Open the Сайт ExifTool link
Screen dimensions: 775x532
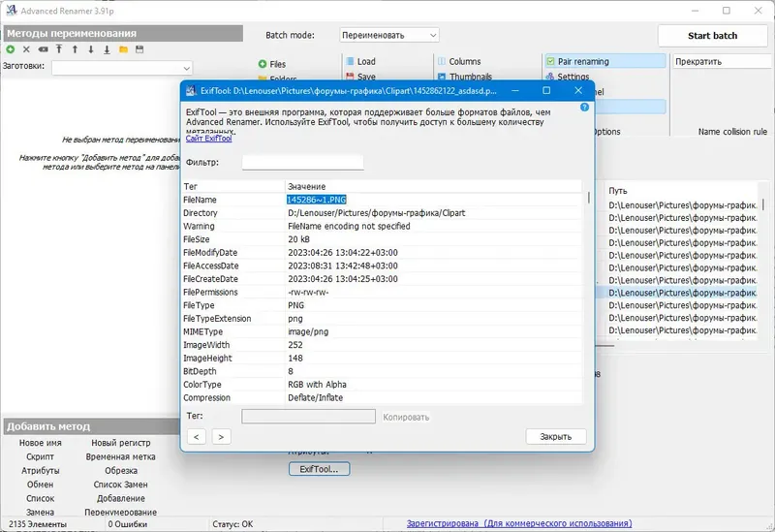pos(208,139)
